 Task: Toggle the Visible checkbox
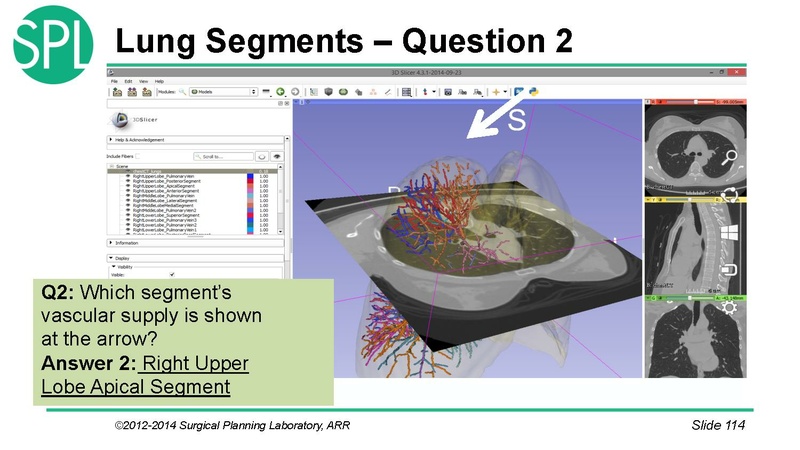172,274
